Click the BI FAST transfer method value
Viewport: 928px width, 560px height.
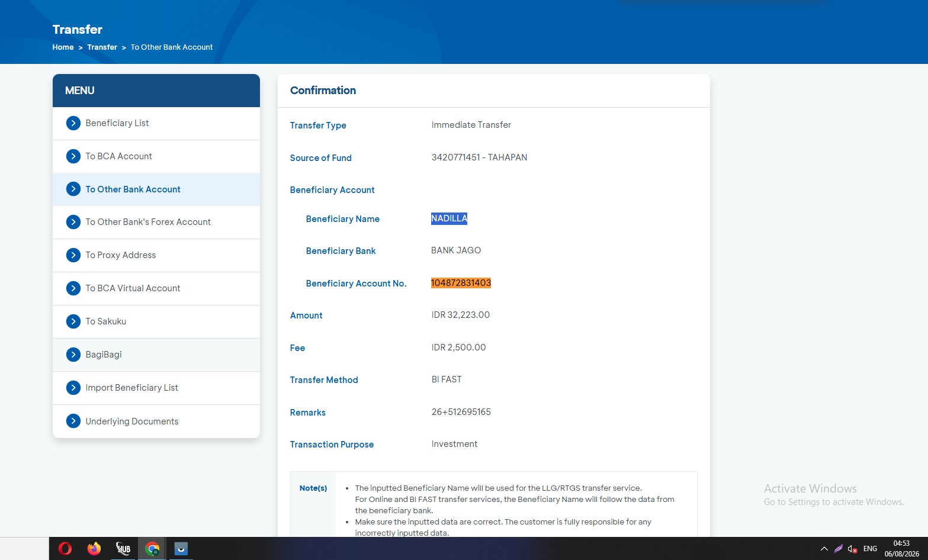tap(447, 379)
